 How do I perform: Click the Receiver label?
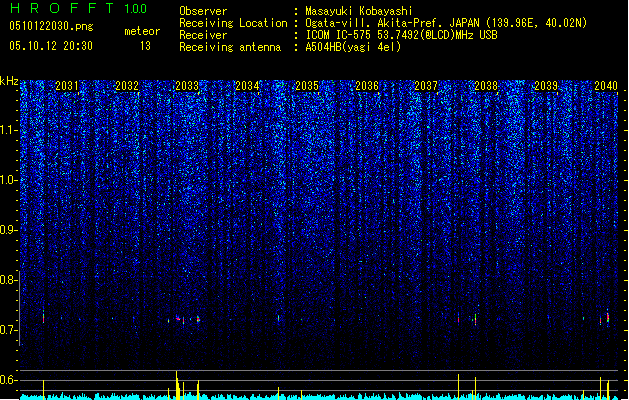[203, 35]
